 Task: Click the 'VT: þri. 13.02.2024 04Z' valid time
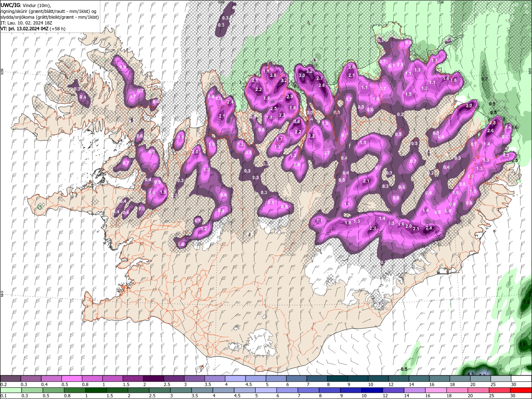point(25,29)
